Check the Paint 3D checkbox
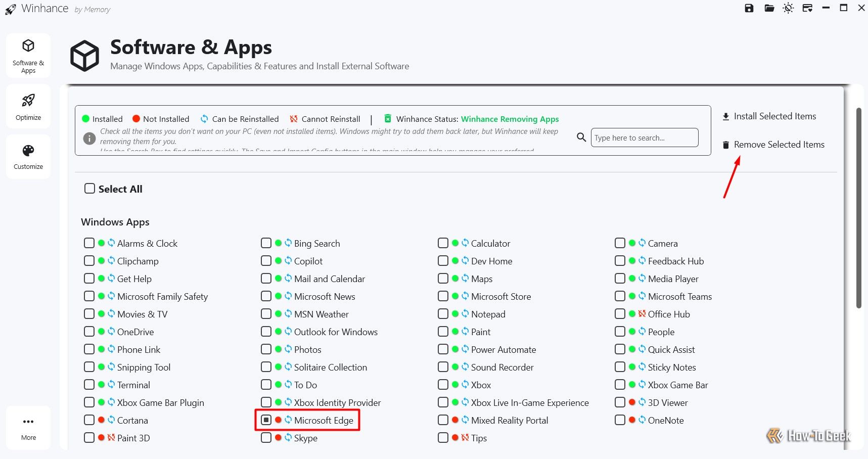868x459 pixels. [89, 438]
